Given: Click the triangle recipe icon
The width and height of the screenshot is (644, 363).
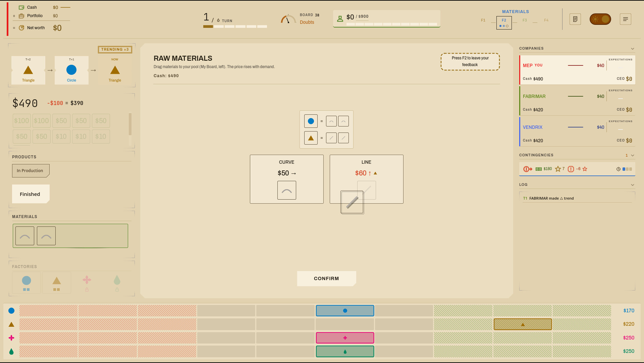Looking at the screenshot, I should pos(311,138).
